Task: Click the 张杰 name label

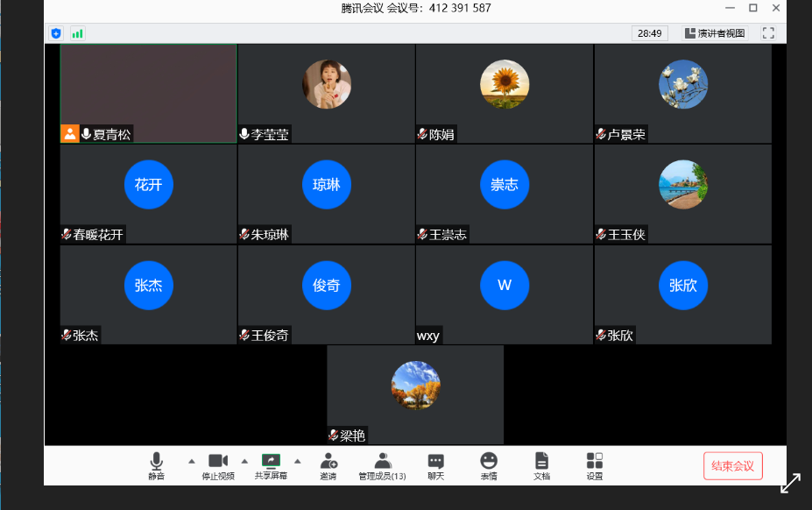Action: coord(86,336)
